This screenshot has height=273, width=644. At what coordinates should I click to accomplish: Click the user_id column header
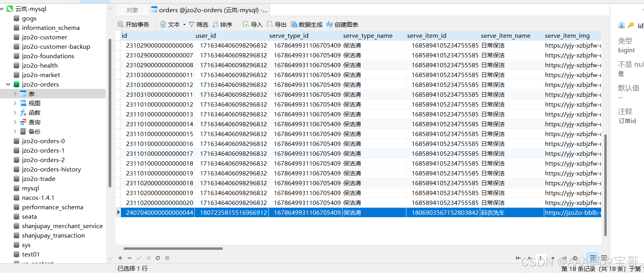231,35
